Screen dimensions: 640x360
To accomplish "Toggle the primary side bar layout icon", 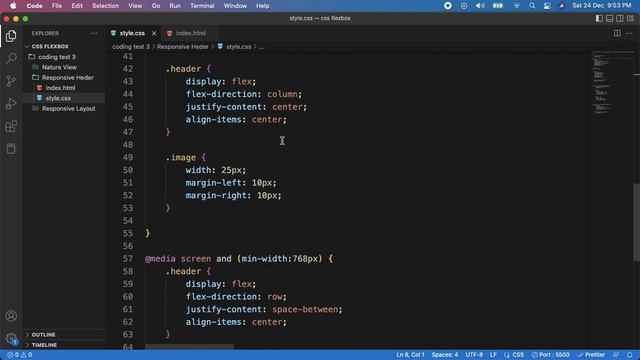I will click(x=599, y=18).
